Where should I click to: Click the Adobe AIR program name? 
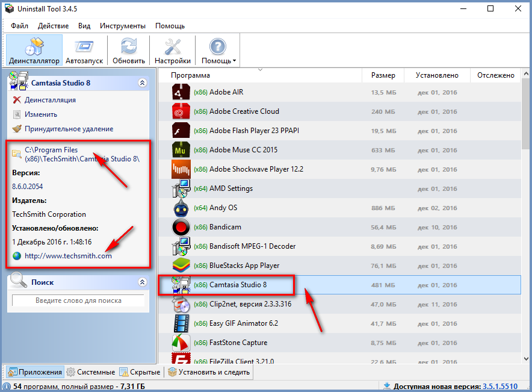(226, 92)
